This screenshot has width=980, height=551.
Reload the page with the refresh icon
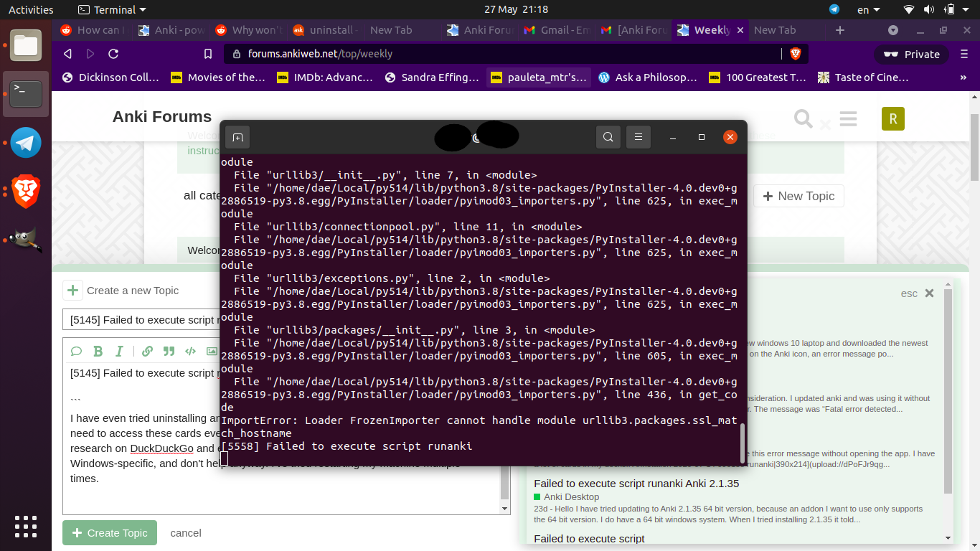pyautogui.click(x=113, y=54)
